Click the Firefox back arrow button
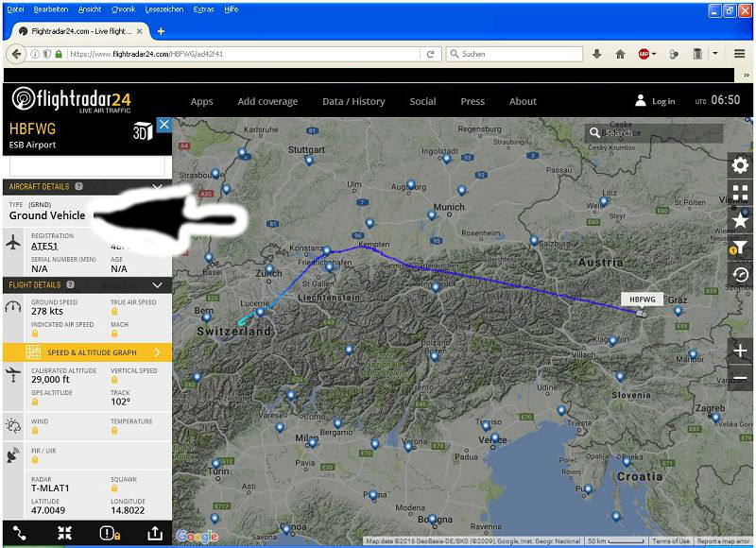This screenshot has width=756, height=548. click(x=16, y=54)
